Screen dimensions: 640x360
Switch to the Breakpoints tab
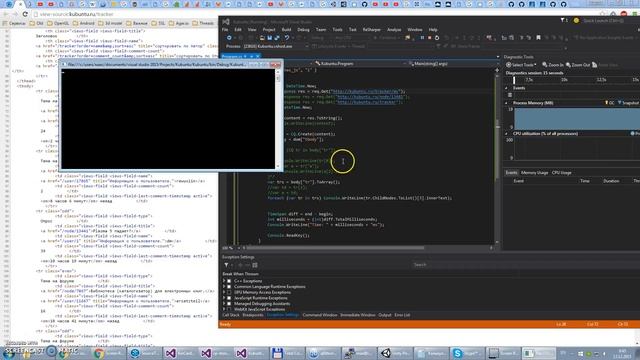pyautogui.click(x=253, y=315)
